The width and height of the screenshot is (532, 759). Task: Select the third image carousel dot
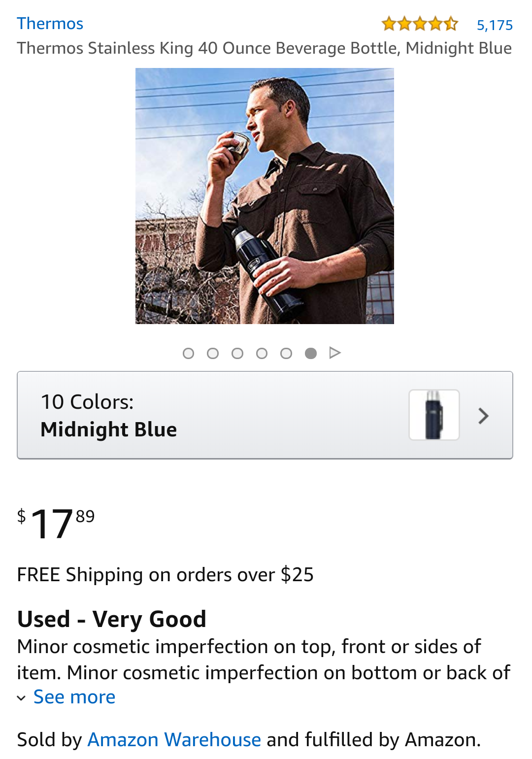237,353
